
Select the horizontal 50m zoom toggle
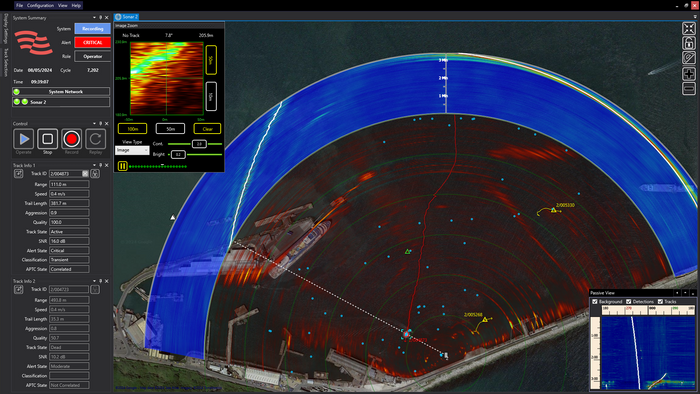pos(170,129)
